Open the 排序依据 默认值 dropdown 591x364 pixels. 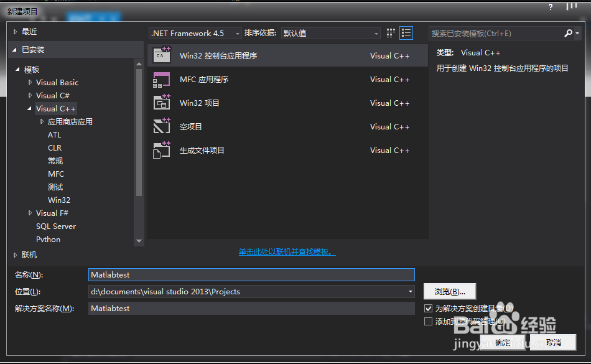point(375,33)
